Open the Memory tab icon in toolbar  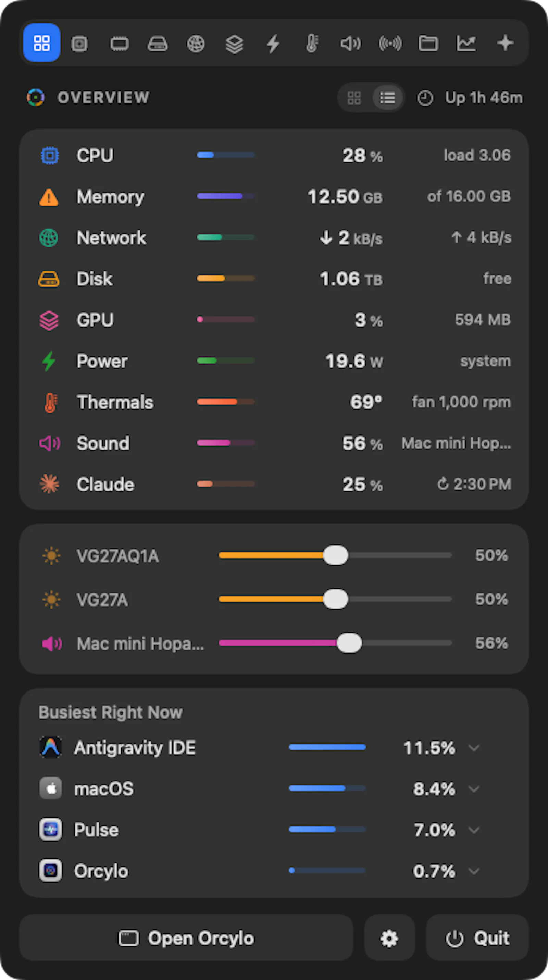tap(119, 44)
